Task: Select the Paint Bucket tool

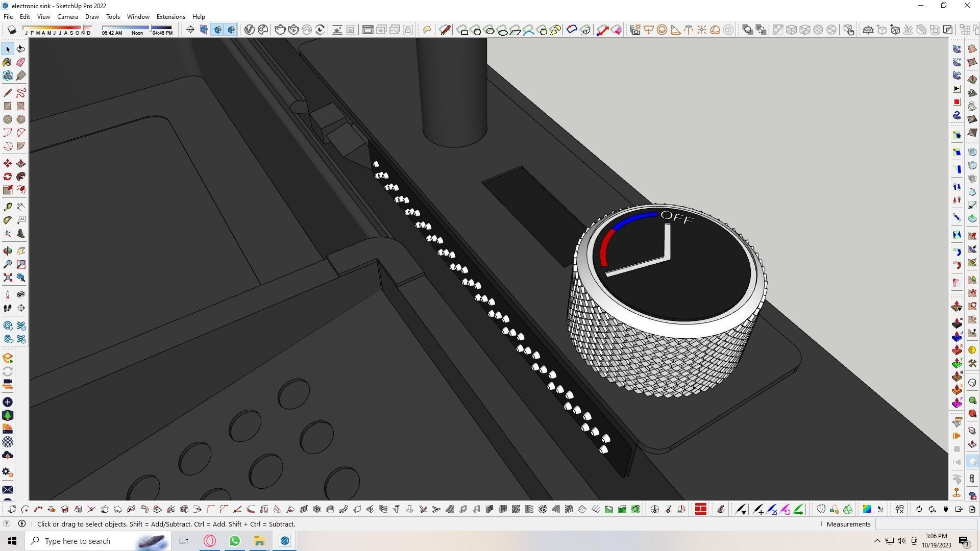Action: 8,62
